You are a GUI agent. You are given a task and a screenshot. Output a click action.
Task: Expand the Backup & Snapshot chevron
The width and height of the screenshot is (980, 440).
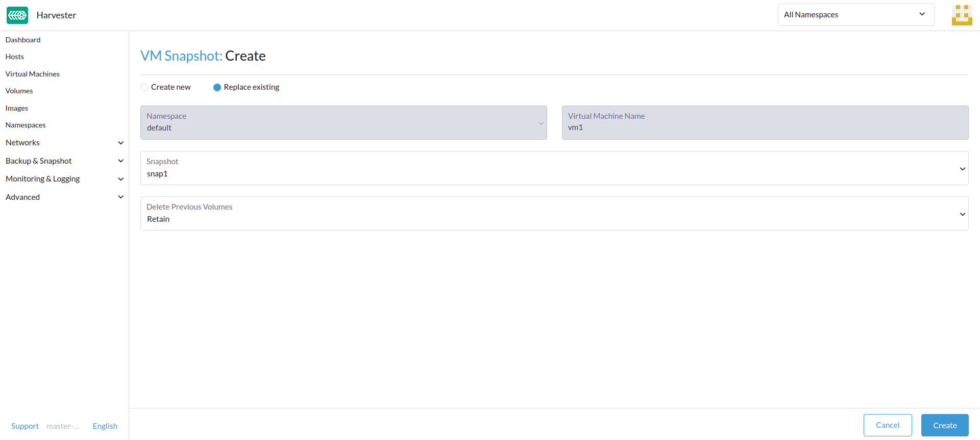(121, 161)
